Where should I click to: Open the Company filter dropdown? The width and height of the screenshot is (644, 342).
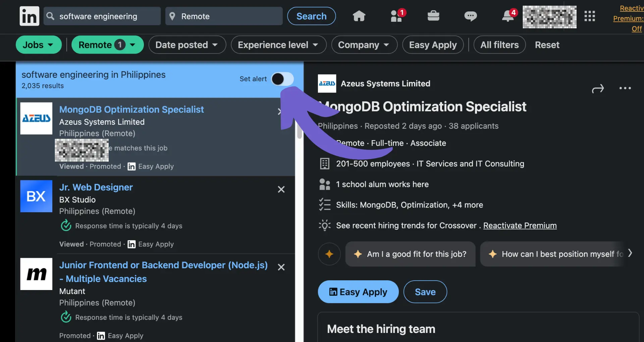point(364,45)
